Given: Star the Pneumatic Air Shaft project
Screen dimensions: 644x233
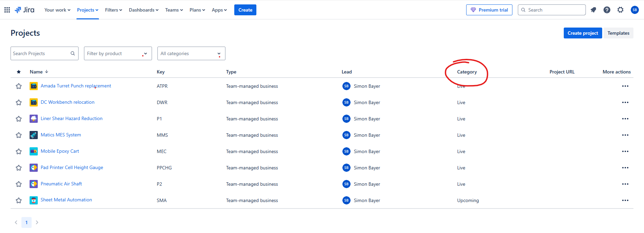Looking at the screenshot, I should coord(19,184).
